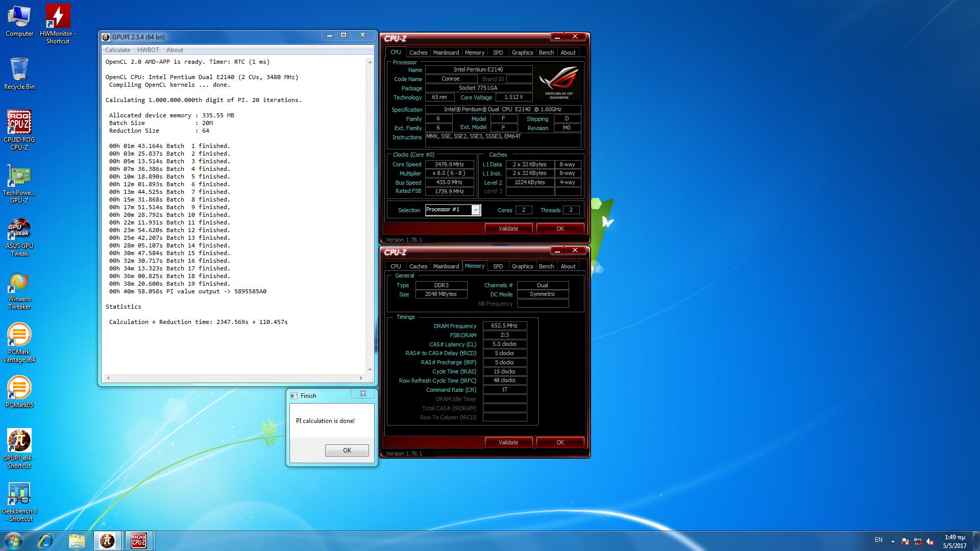
Task: Open Graphics tab in bottom CPU-Z
Action: coord(522,266)
